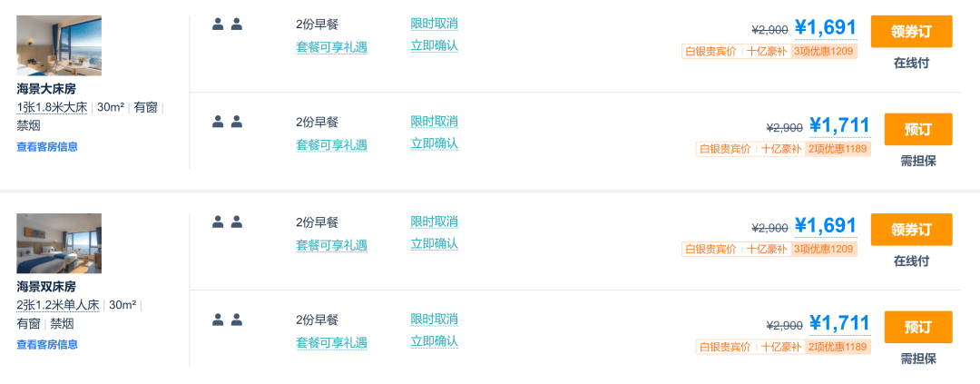Click 领券订 for the 海景双床房 ¥1,691 offer
Viewport: 980px width, 384px height.
(911, 230)
